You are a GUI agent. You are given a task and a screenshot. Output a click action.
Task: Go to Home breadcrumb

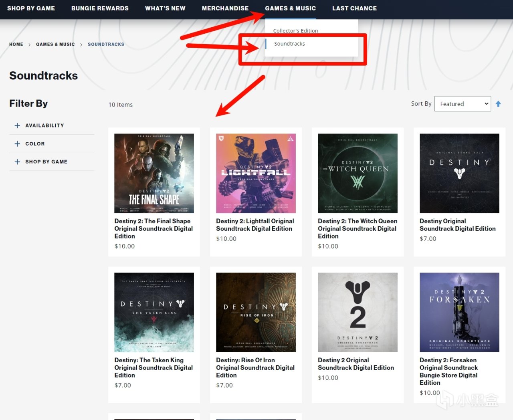[x=16, y=44]
